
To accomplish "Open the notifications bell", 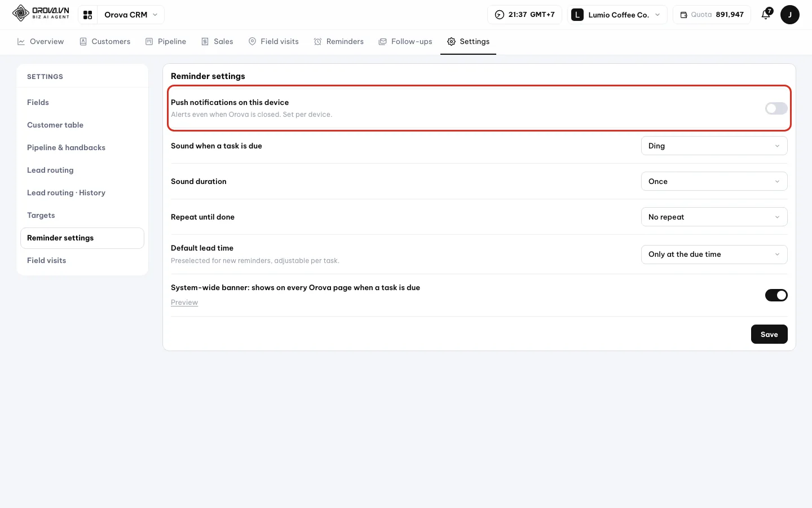I will click(766, 15).
